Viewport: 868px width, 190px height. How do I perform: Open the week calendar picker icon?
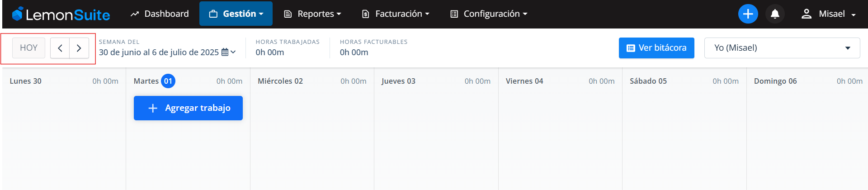click(225, 52)
